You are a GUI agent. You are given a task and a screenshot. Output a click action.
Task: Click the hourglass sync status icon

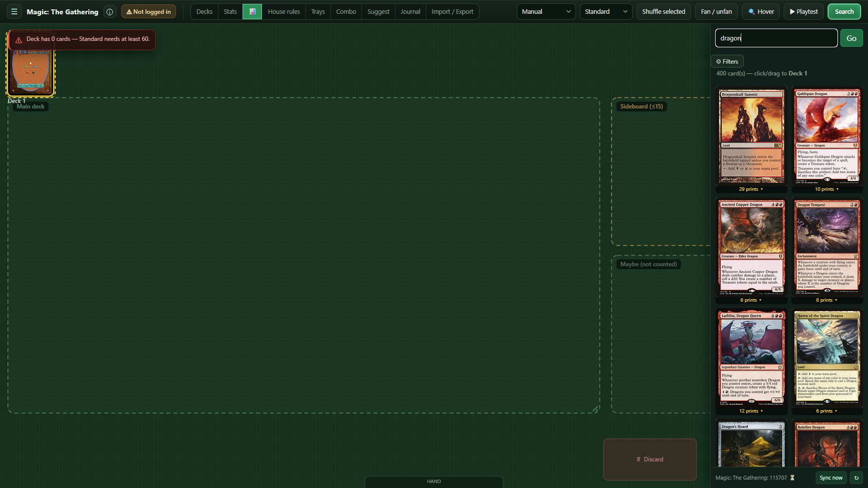point(793,478)
